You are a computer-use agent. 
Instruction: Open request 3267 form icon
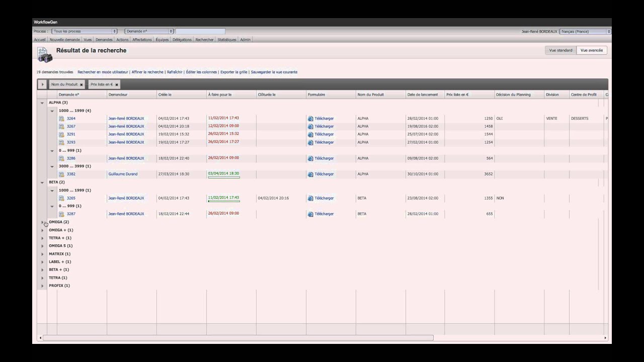coord(61,127)
